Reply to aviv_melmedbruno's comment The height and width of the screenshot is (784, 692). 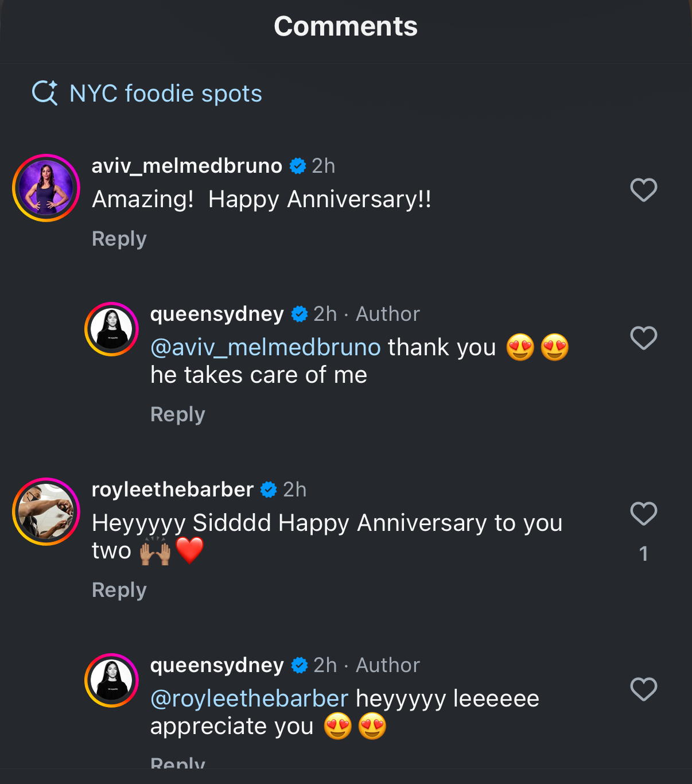pos(119,239)
